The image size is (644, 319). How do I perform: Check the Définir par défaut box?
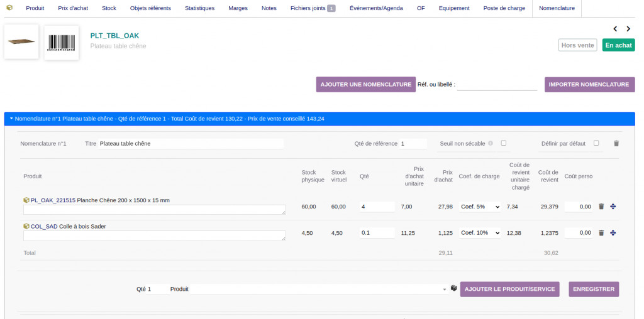click(596, 143)
